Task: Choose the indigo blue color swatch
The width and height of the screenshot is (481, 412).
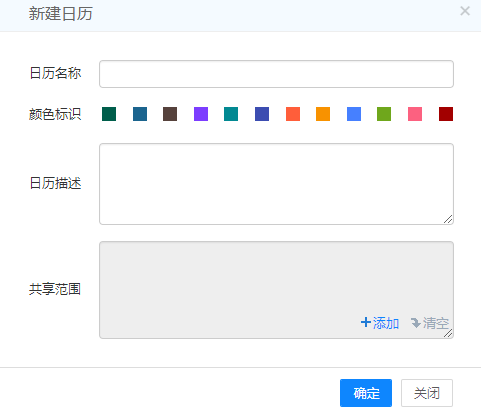Action: point(262,114)
